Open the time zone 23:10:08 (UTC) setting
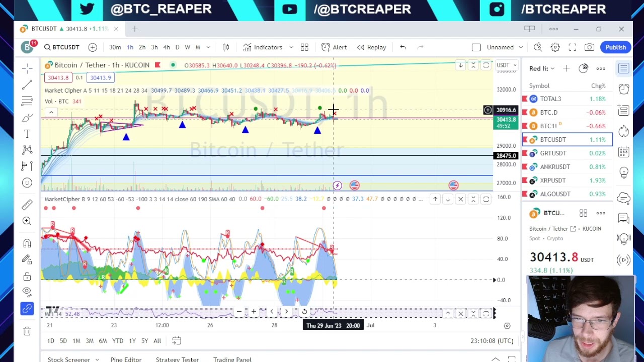The image size is (644, 362). point(492,340)
